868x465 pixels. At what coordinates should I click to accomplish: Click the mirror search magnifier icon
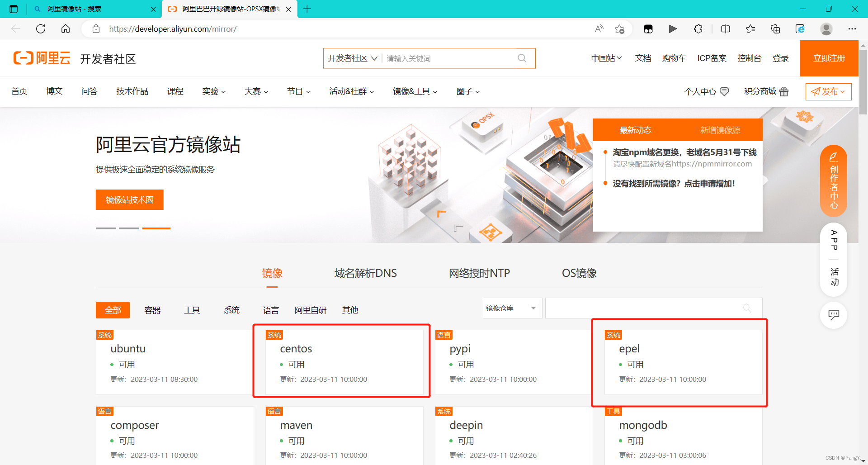(x=747, y=308)
